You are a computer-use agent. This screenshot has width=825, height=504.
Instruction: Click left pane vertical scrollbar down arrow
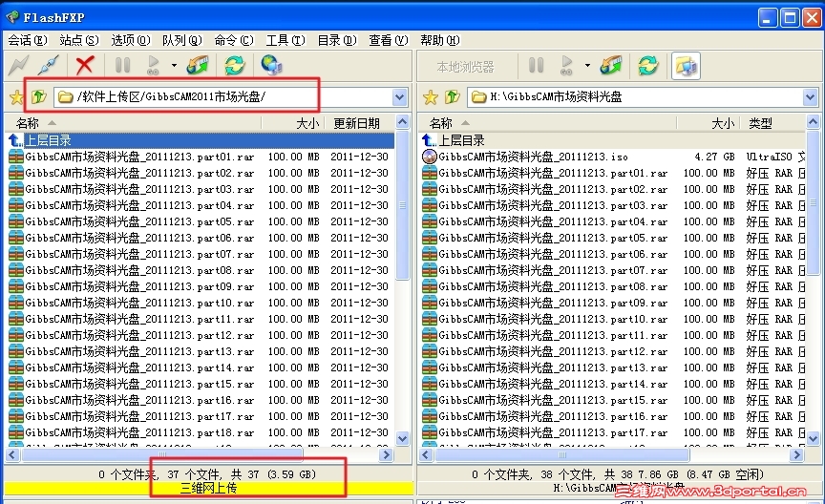(x=403, y=438)
